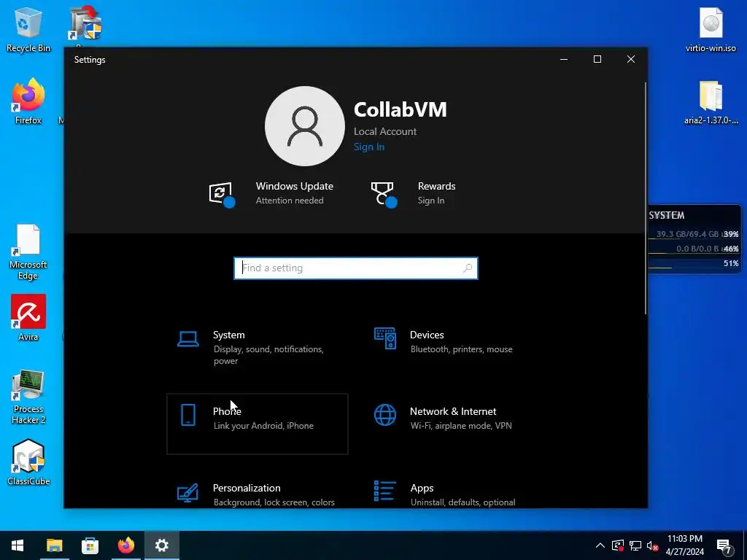The width and height of the screenshot is (747, 560).
Task: Click the security tray icon with red dot
Action: point(617,545)
